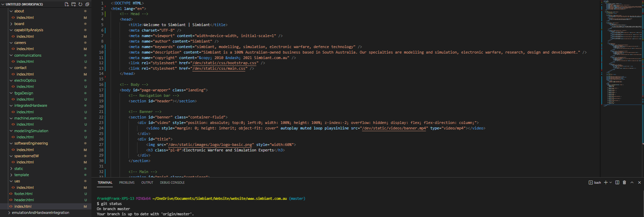
Task: Expand the static folder
Action: (19, 169)
